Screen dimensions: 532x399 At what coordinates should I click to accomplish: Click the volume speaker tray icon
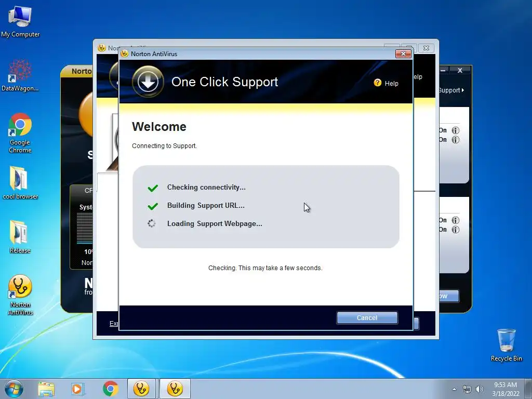[480, 389]
